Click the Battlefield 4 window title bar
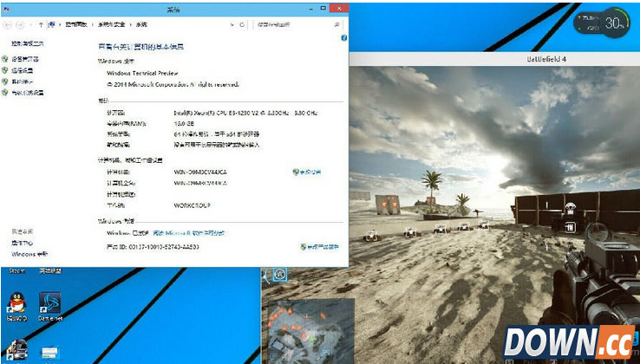Viewport: 640px width, 364px height. [494, 59]
